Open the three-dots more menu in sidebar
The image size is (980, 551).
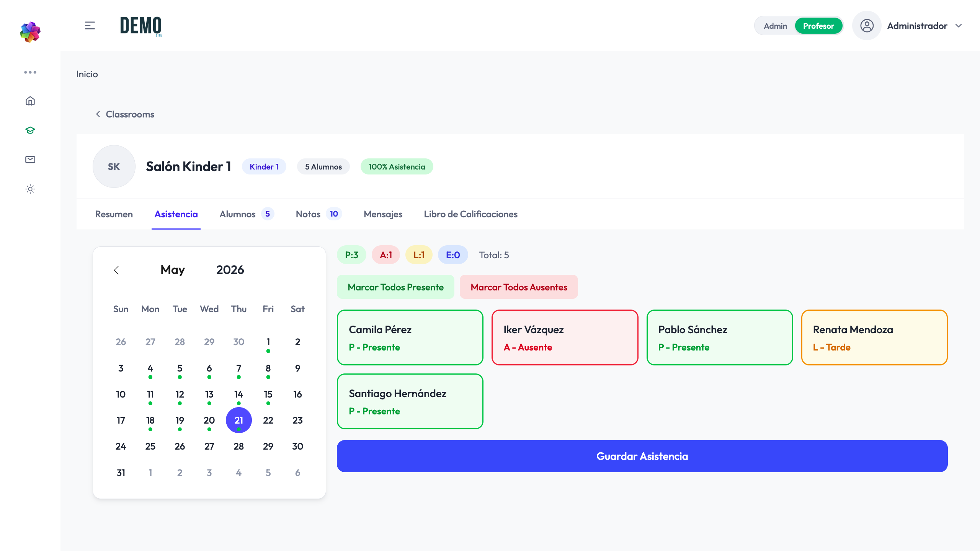point(30,72)
